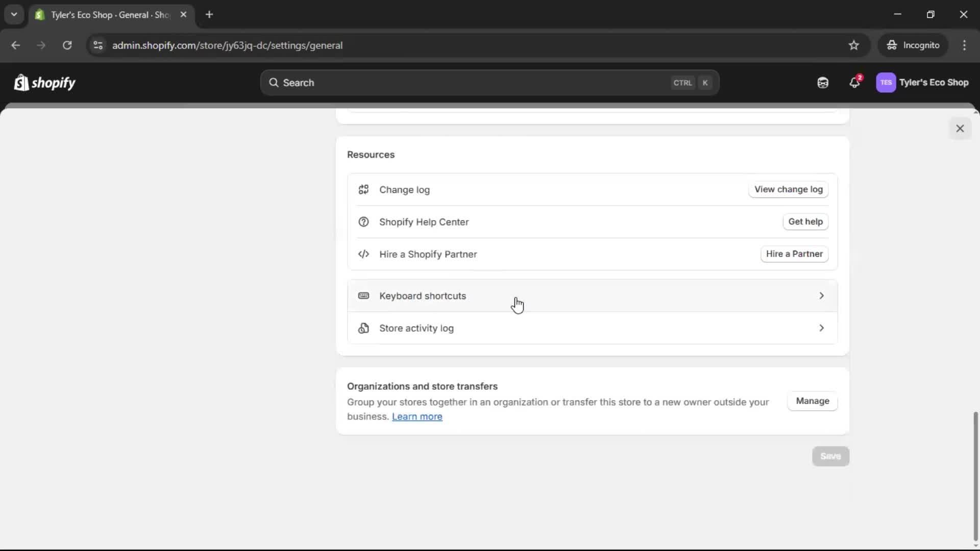Screen dimensions: 980x551
Task: Select the store preview icon near notifications
Action: [x=823, y=83]
